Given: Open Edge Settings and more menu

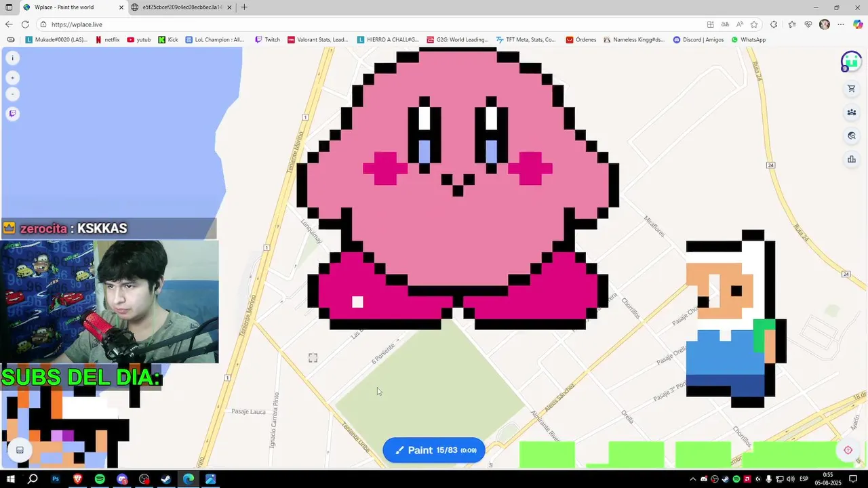Looking at the screenshot, I should point(841,24).
